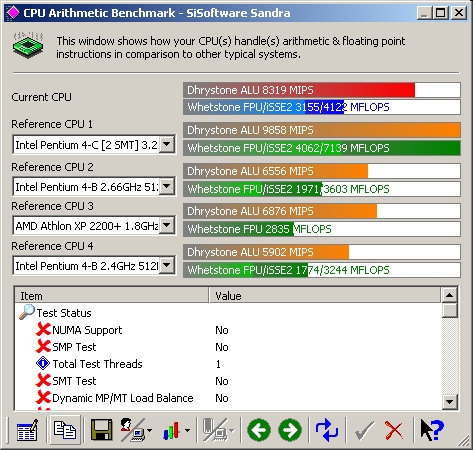Click the red X cancel icon
Image resolution: width=473 pixels, height=450 pixels.
(394, 430)
